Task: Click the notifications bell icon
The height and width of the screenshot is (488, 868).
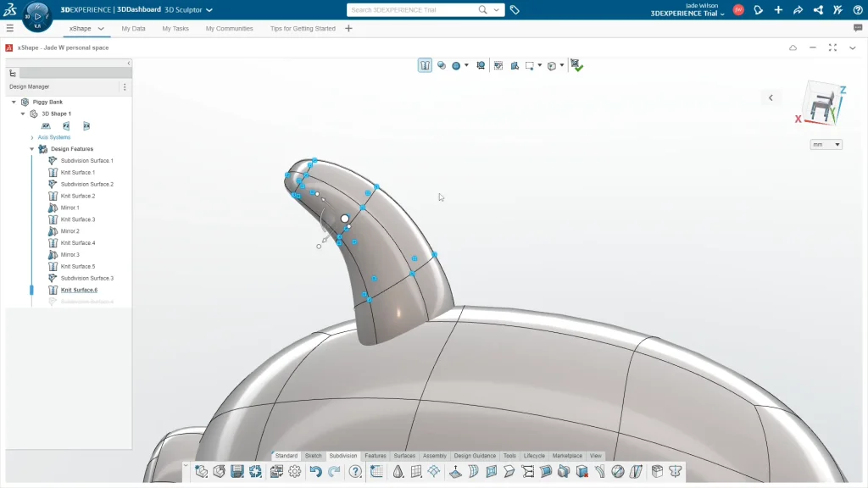Action: point(759,10)
